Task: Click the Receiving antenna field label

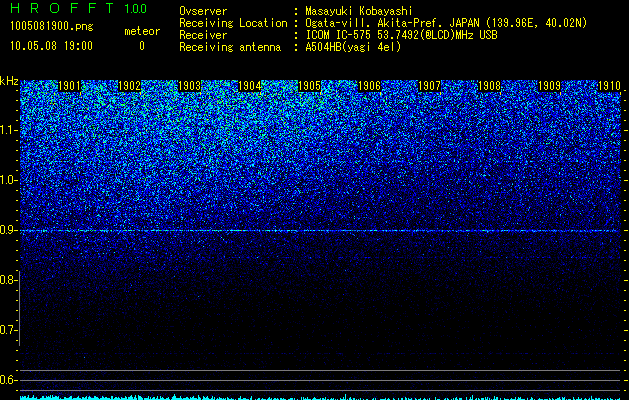Action: [x=230, y=47]
